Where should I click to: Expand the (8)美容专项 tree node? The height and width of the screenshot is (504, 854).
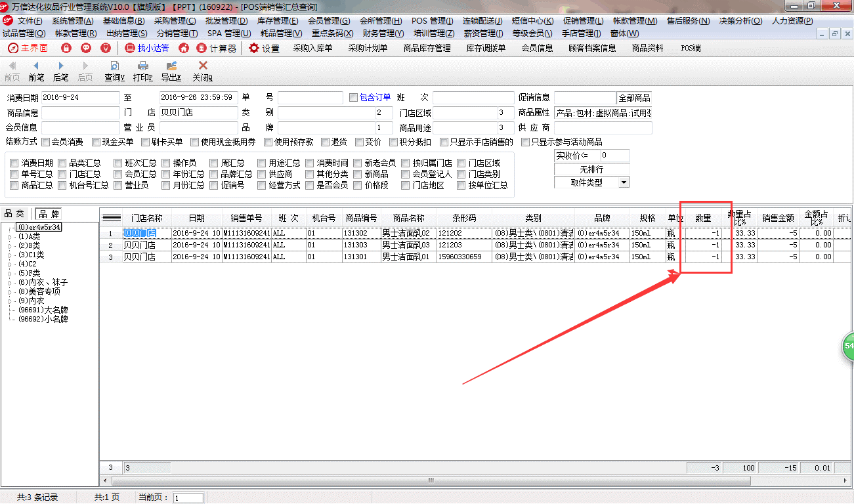(x=9, y=291)
